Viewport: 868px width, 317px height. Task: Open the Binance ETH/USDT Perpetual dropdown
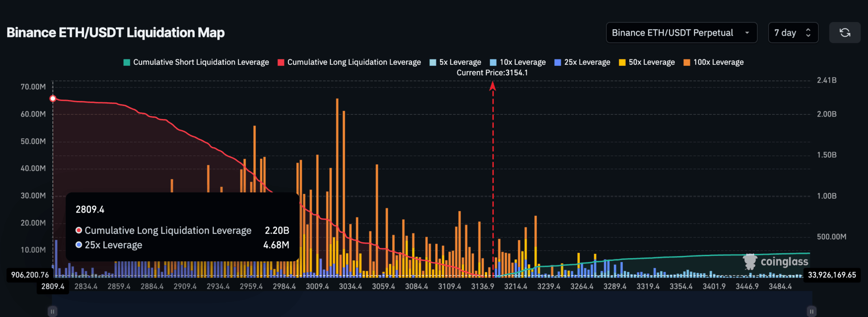[x=681, y=33]
